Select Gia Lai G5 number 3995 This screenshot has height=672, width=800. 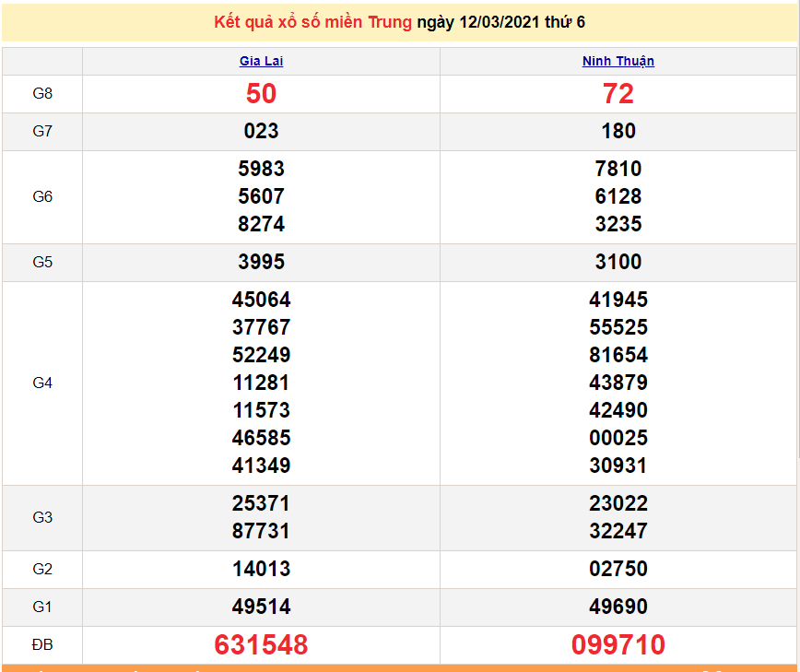click(261, 263)
